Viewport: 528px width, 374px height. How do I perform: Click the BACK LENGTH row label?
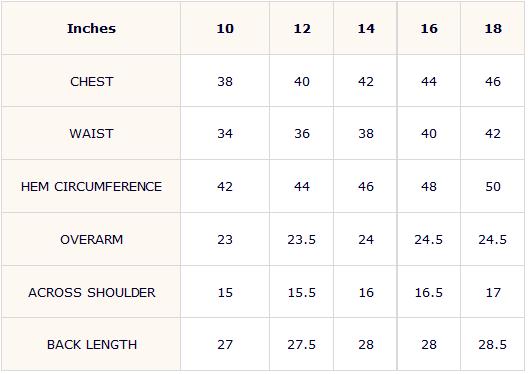92,345
